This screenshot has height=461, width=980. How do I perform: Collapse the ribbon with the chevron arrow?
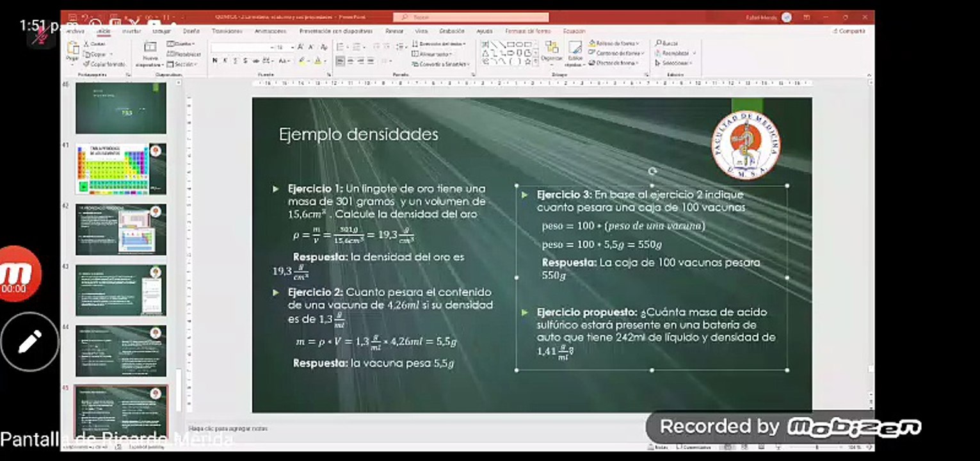tap(868, 76)
